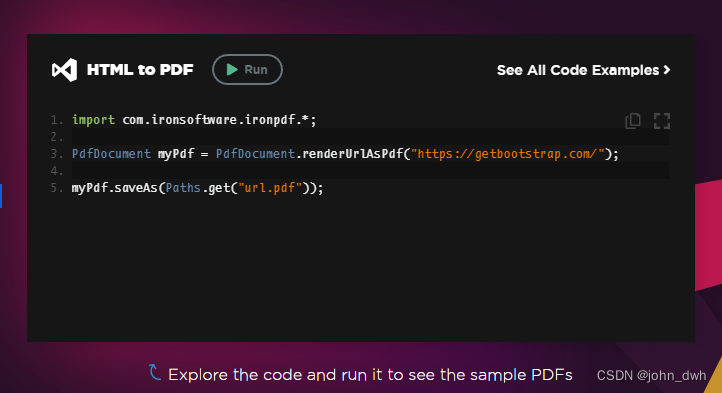The width and height of the screenshot is (722, 393).
Task: Click the curved blue arrow icon
Action: pos(155,372)
